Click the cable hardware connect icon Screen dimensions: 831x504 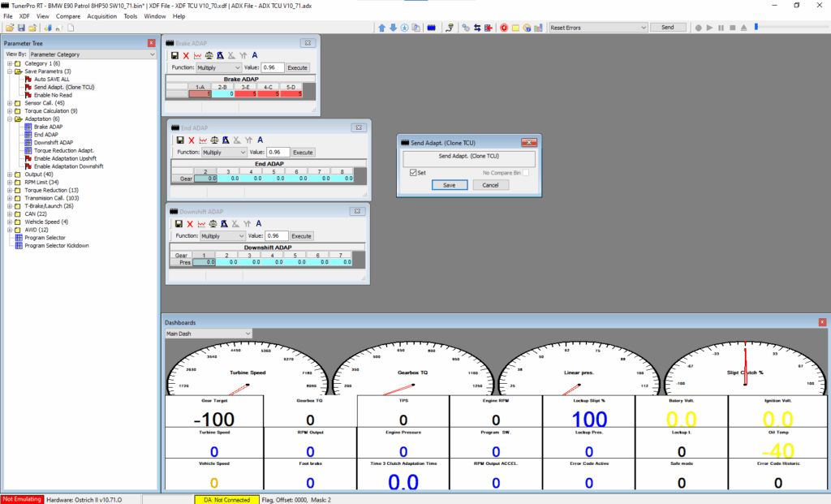click(450, 28)
